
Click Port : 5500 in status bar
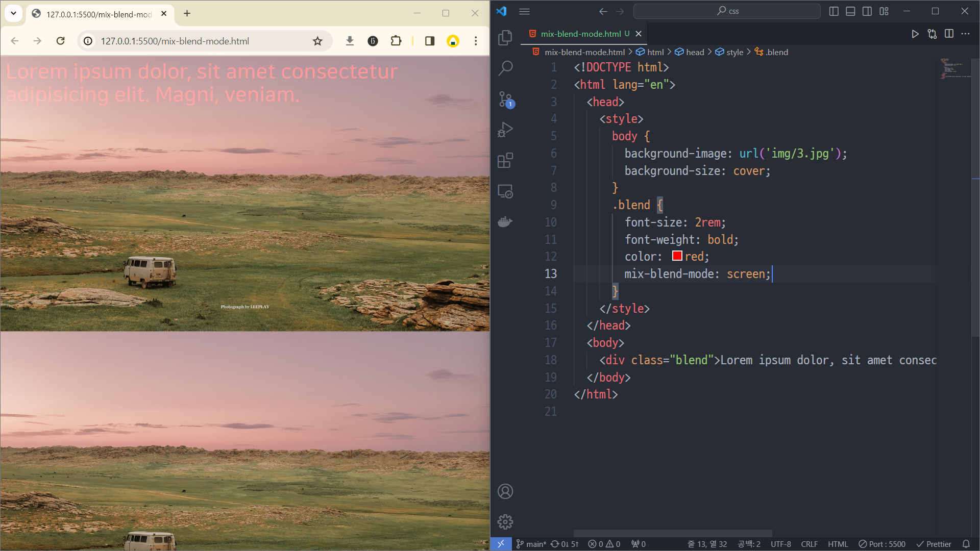pyautogui.click(x=882, y=544)
